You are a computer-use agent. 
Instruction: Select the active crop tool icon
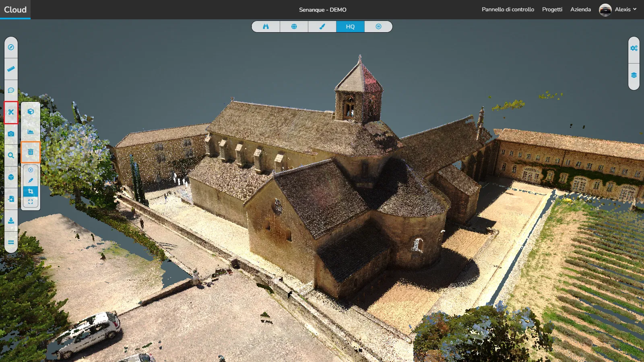31,191
